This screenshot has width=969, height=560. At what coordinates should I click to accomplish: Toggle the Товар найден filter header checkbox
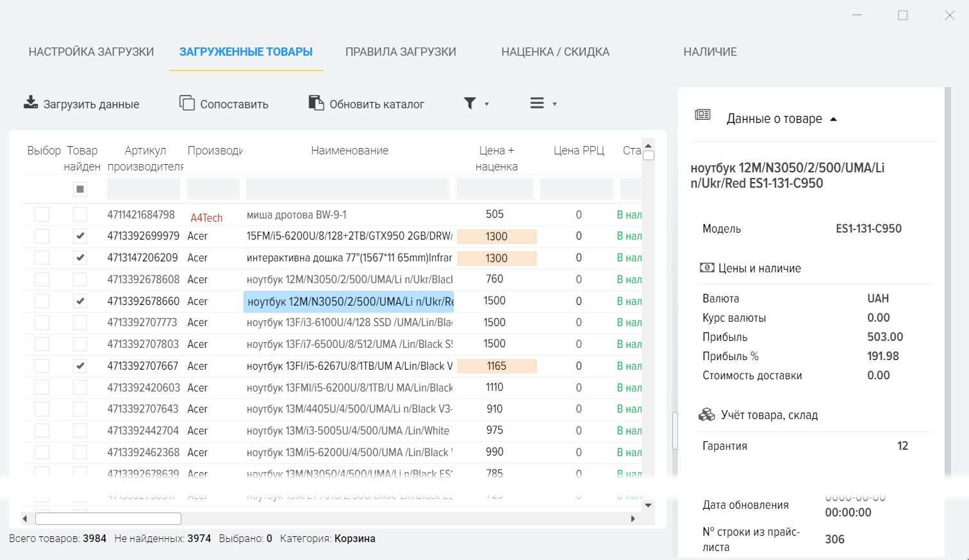[x=80, y=189]
